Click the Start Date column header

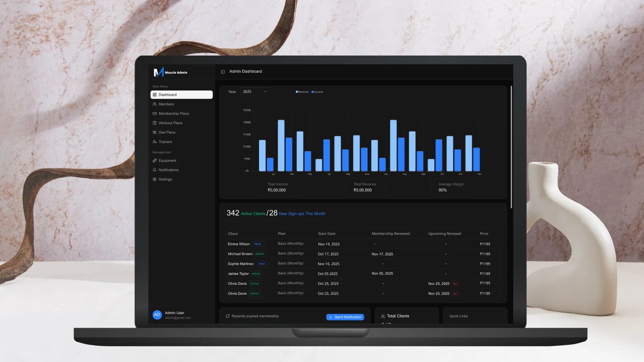tap(327, 234)
